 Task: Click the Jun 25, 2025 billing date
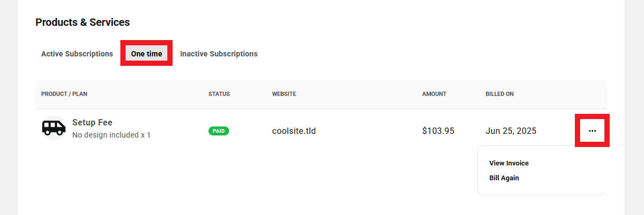click(511, 131)
